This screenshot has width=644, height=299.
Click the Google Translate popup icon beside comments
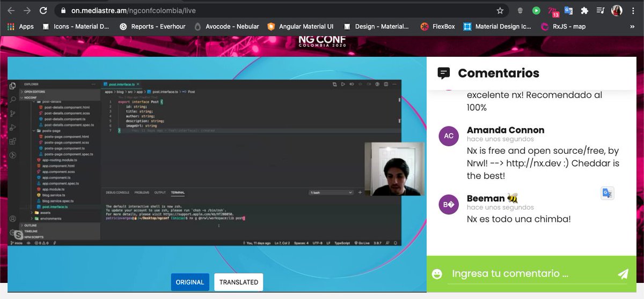(608, 193)
